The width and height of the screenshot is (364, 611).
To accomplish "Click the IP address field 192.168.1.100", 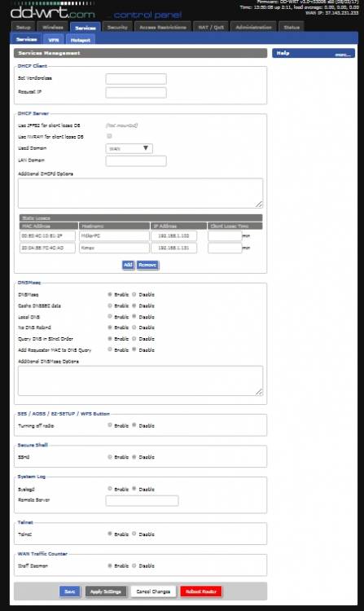I will (173, 236).
